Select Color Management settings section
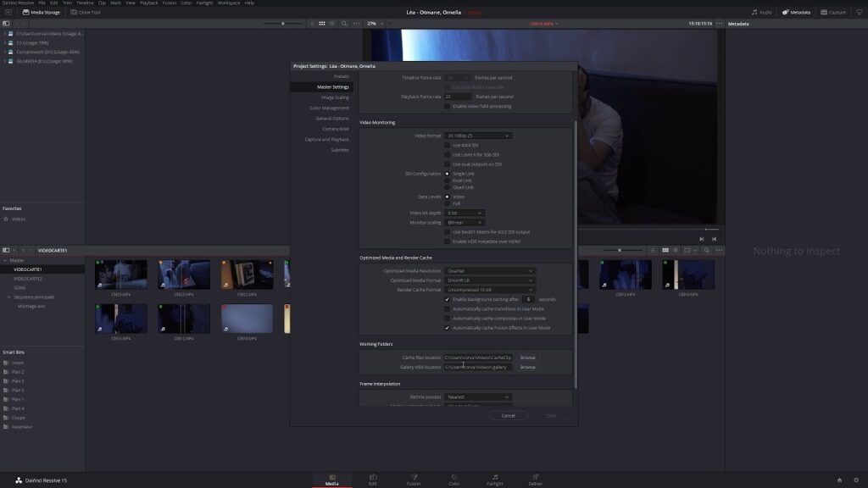The height and width of the screenshot is (488, 868). (x=329, y=108)
